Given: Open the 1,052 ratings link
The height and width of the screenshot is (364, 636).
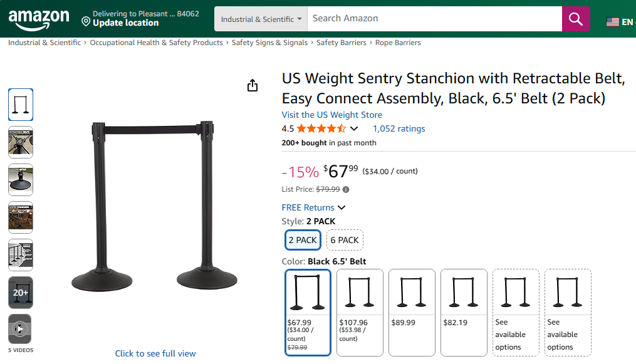Looking at the screenshot, I should click(399, 128).
